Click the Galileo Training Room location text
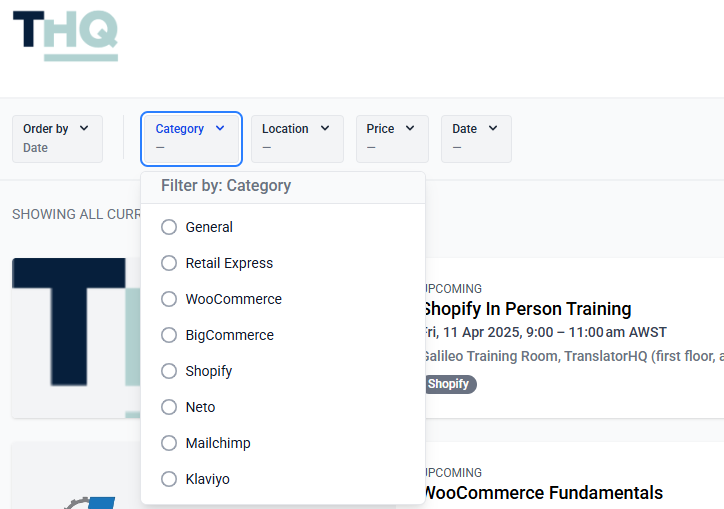The width and height of the screenshot is (724, 509). 574,356
